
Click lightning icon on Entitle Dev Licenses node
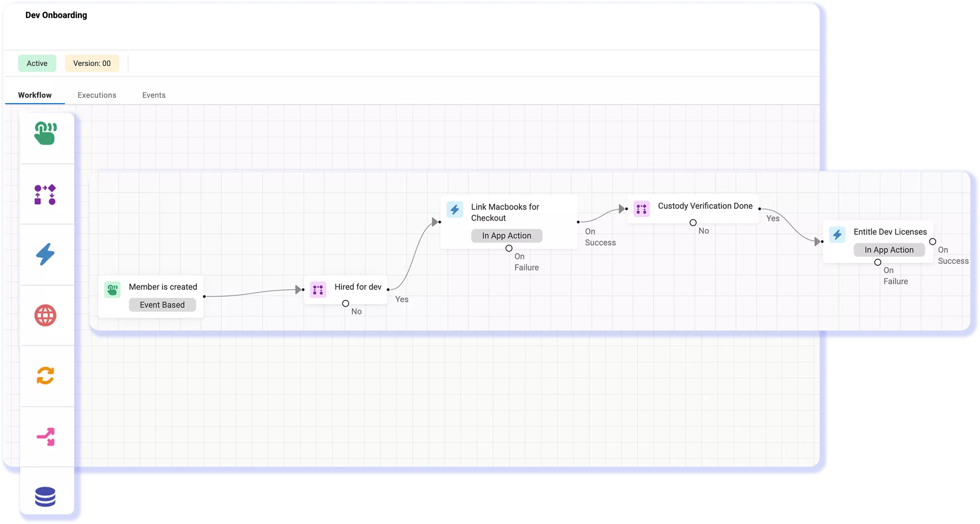[837, 235]
